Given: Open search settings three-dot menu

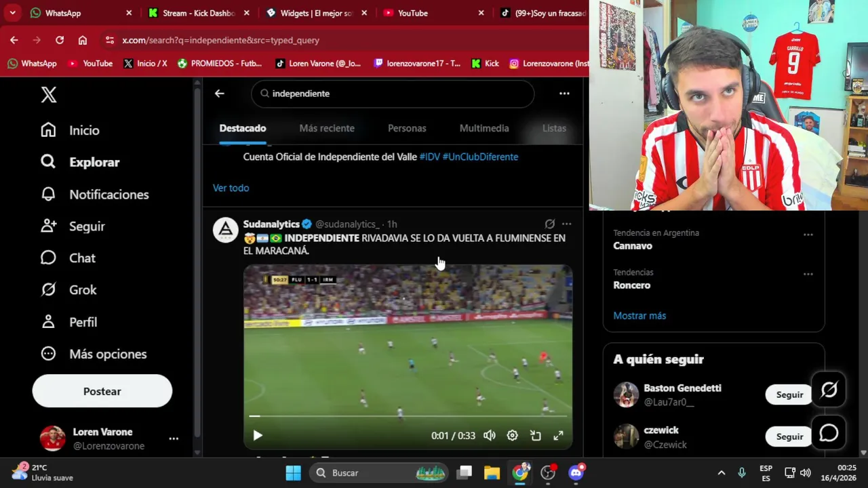Looking at the screenshot, I should tap(564, 94).
